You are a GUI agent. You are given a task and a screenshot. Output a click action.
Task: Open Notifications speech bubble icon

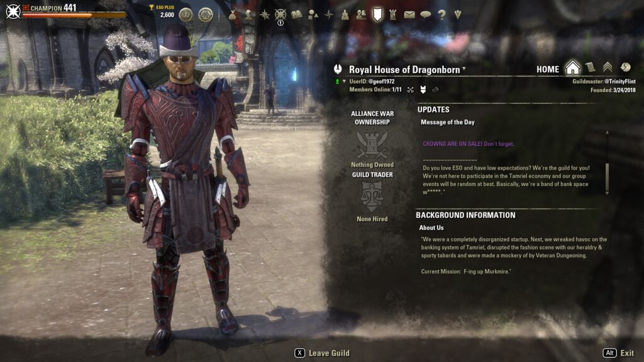426,15
